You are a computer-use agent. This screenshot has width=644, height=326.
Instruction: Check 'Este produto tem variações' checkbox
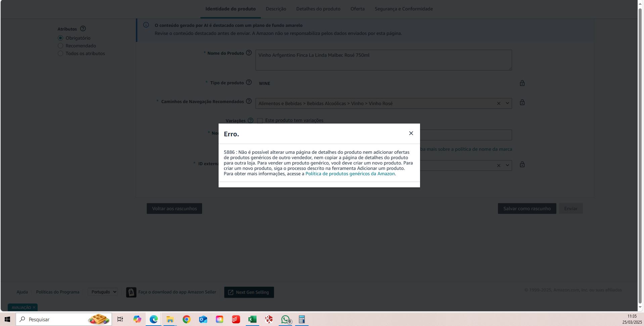click(x=260, y=121)
